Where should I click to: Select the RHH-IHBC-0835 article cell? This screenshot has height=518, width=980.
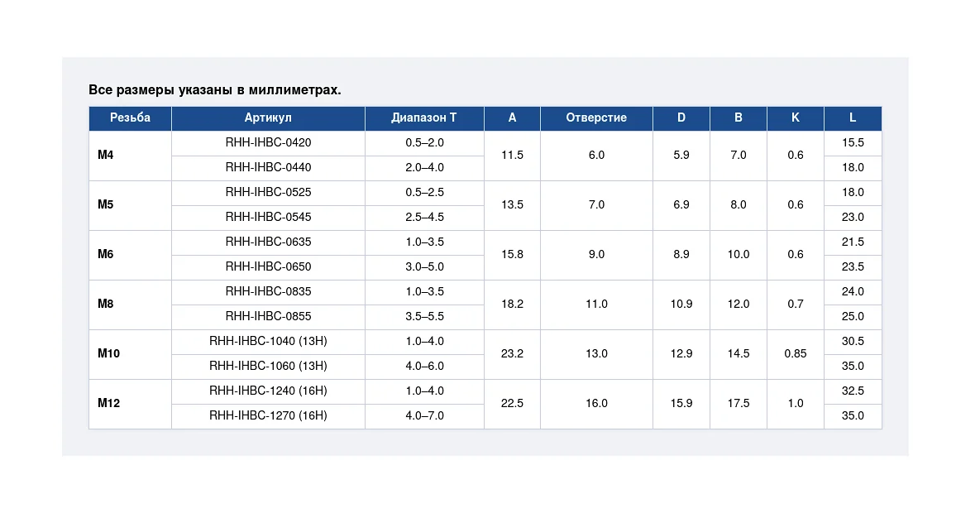[x=268, y=291]
